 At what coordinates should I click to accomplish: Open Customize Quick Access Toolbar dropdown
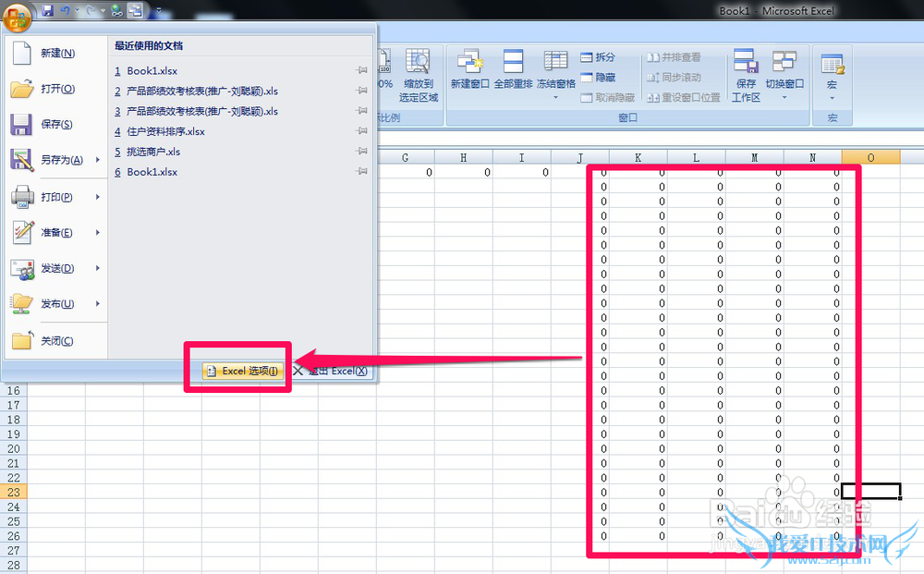point(159,10)
